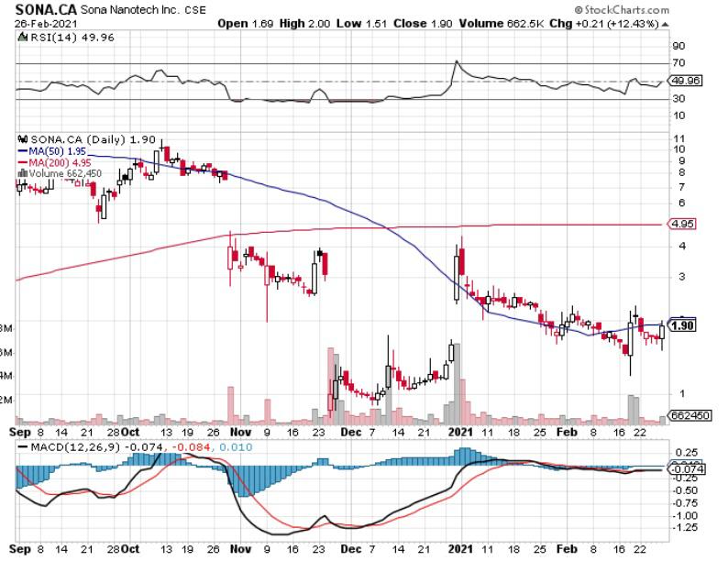Click the Open 1.69 value
Screen dimensions: 728x561
click(246, 23)
